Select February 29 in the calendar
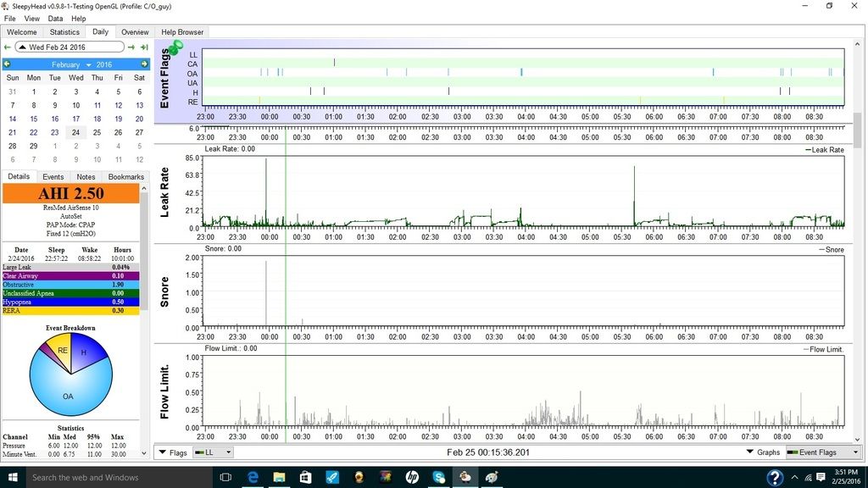This screenshot has height=488, width=868. click(x=34, y=146)
